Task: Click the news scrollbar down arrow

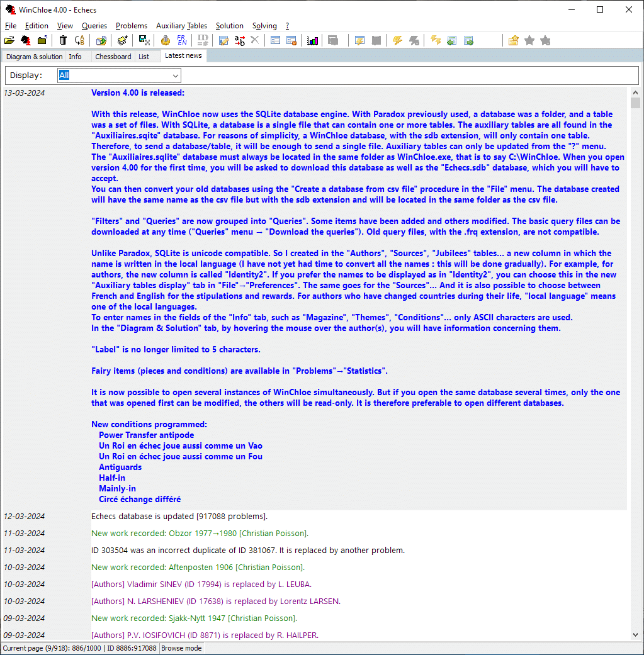Action: coord(635,635)
